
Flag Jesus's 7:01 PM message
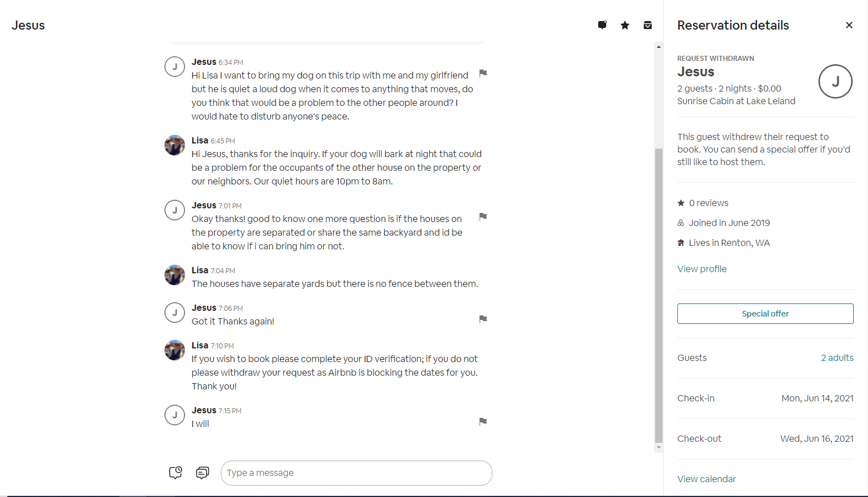[x=483, y=216]
